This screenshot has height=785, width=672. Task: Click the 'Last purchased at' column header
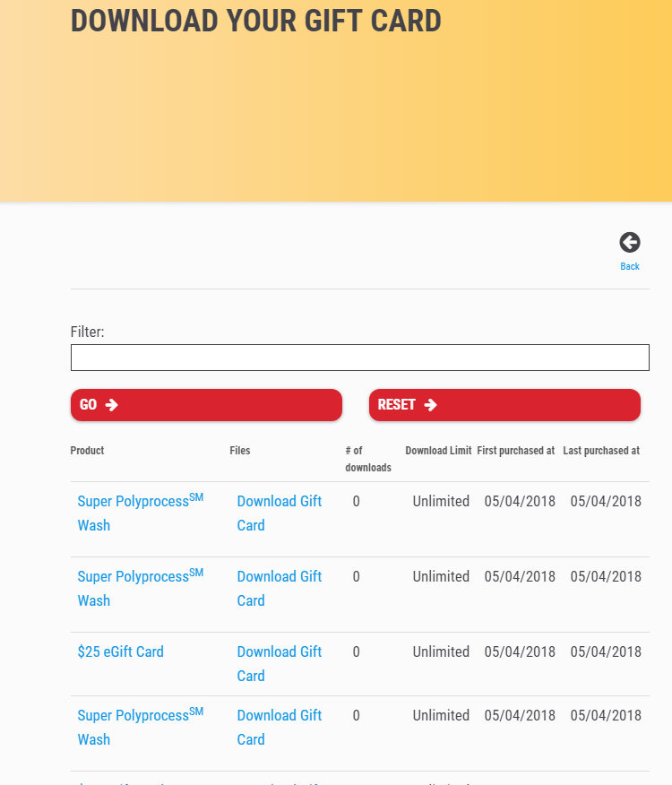pos(601,450)
